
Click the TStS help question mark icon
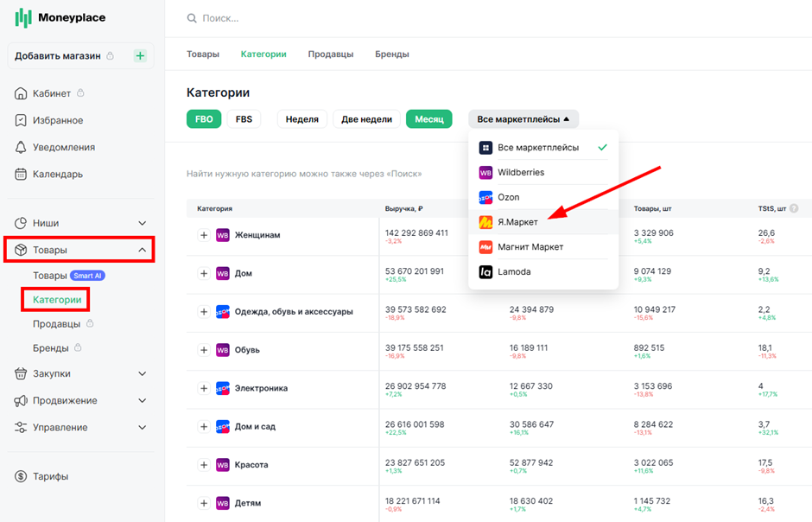(794, 208)
